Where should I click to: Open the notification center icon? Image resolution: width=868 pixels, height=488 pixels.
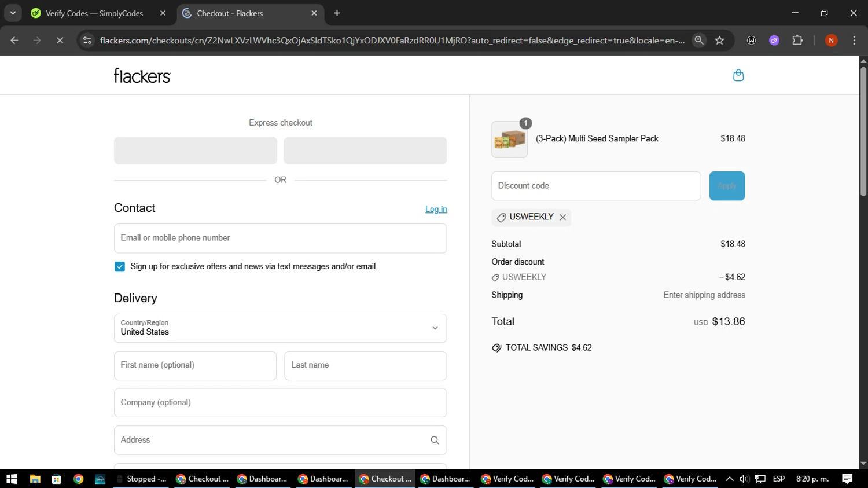[847, 479]
